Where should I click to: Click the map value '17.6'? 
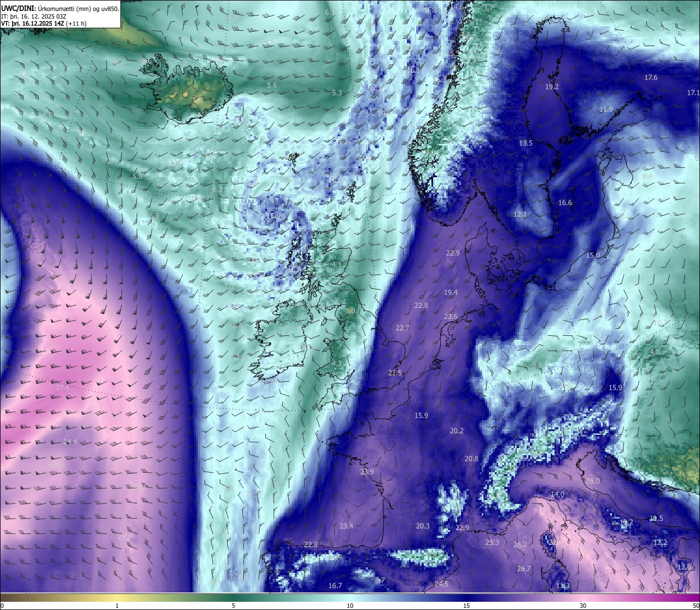pos(651,77)
